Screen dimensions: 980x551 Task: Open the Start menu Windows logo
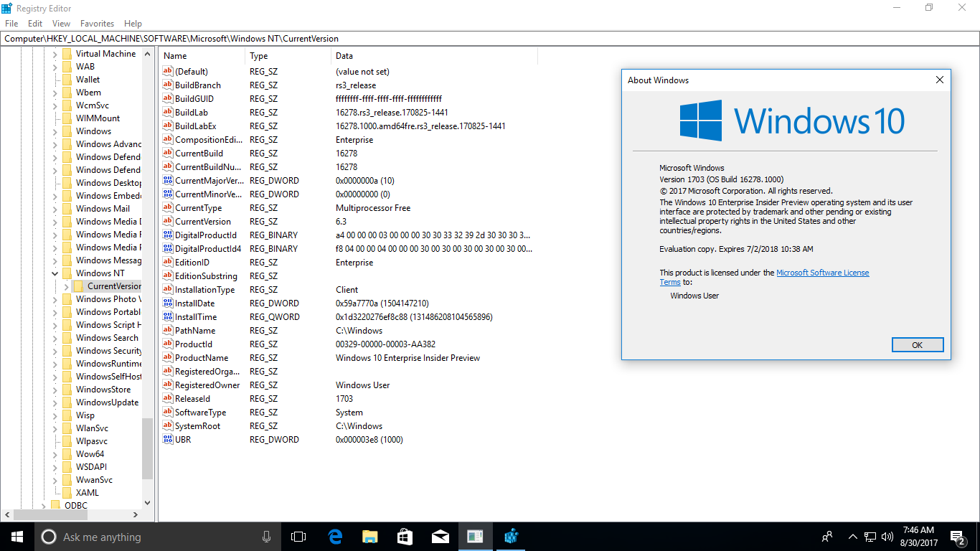(x=17, y=537)
